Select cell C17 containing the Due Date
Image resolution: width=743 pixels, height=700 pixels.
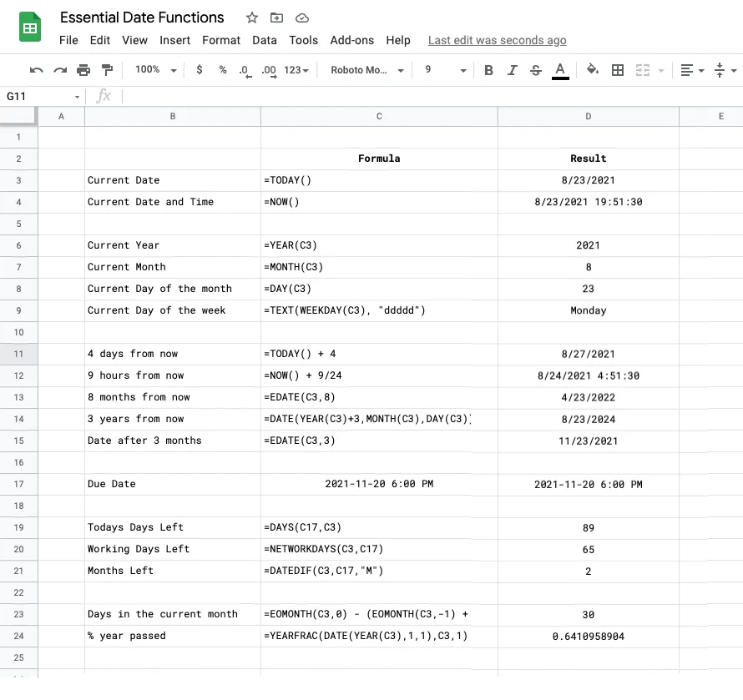pyautogui.click(x=379, y=484)
